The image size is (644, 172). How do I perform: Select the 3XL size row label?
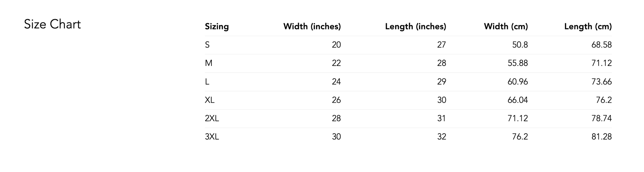coord(212,137)
